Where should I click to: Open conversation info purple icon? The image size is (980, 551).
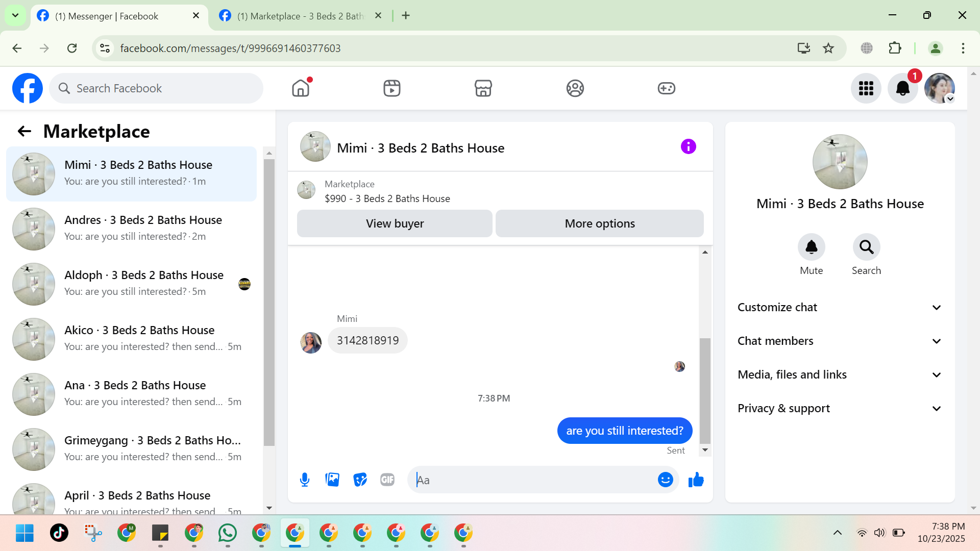pos(688,147)
